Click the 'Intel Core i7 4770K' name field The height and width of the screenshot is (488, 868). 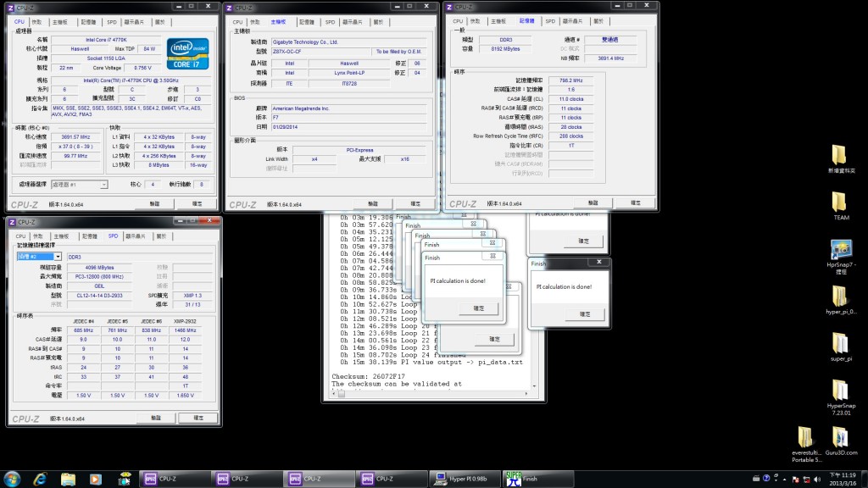pos(106,40)
